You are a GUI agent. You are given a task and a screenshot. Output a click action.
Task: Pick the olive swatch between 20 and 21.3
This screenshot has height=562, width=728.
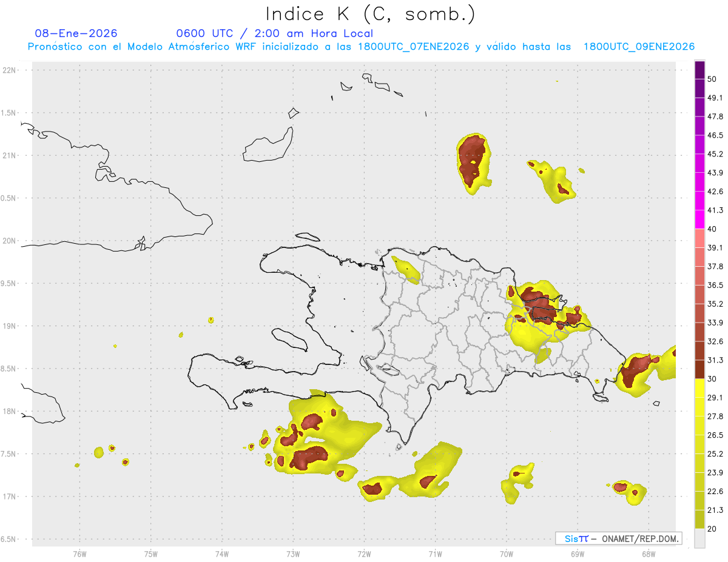click(699, 520)
